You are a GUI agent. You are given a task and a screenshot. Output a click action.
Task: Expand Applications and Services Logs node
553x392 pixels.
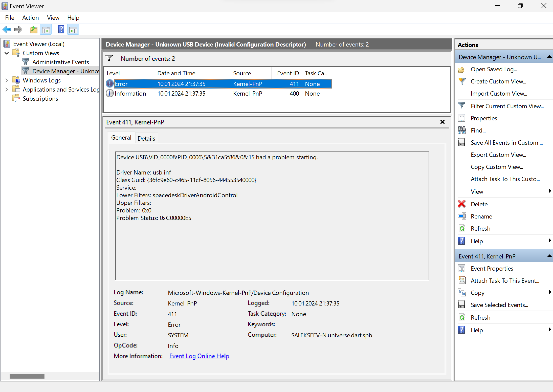7,90
